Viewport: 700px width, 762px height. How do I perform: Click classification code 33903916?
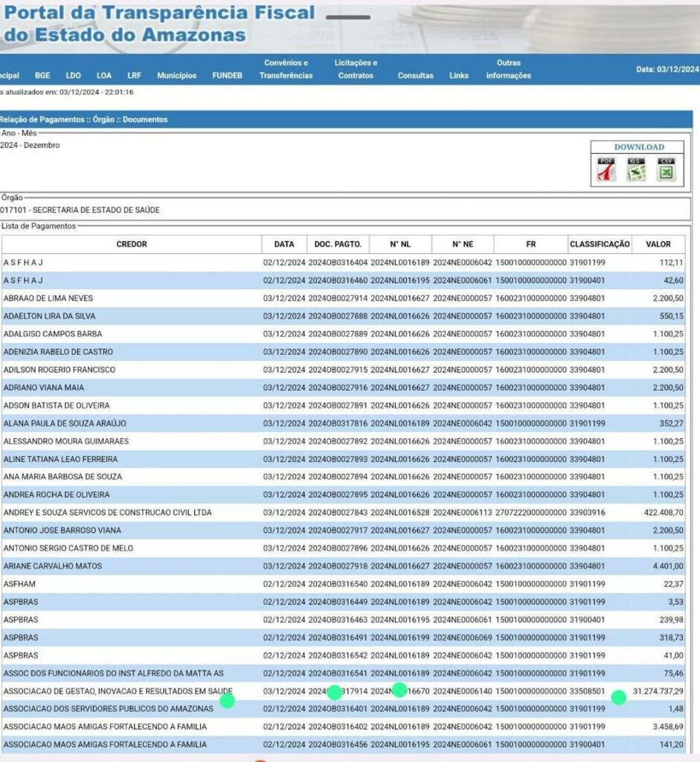[587, 512]
